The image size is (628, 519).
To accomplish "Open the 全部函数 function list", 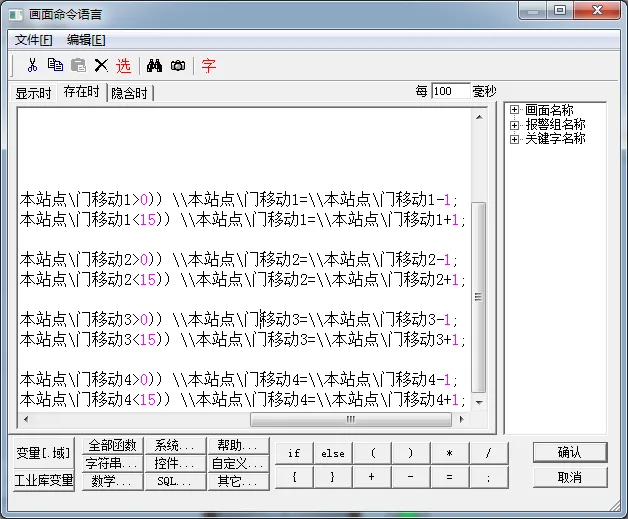I will click(113, 445).
